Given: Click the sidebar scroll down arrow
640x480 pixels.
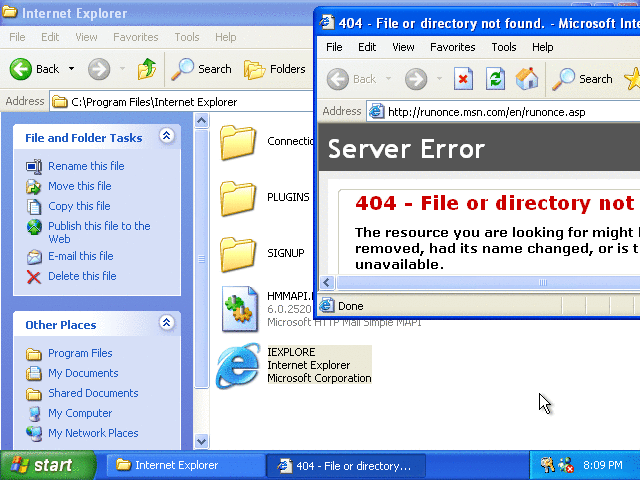Looking at the screenshot, I should point(201,441).
